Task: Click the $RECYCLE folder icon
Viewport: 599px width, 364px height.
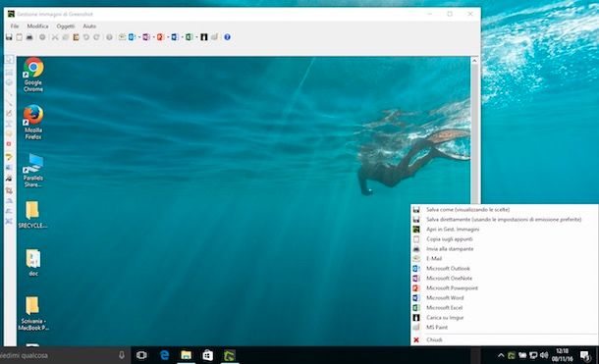Action: coord(32,215)
